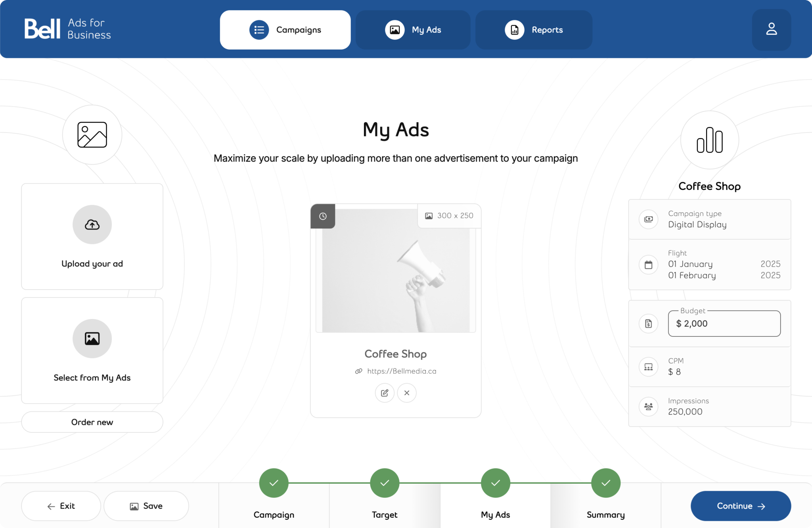Click the Campaign type icon in the summary panel
The width and height of the screenshot is (812, 528).
click(x=649, y=219)
